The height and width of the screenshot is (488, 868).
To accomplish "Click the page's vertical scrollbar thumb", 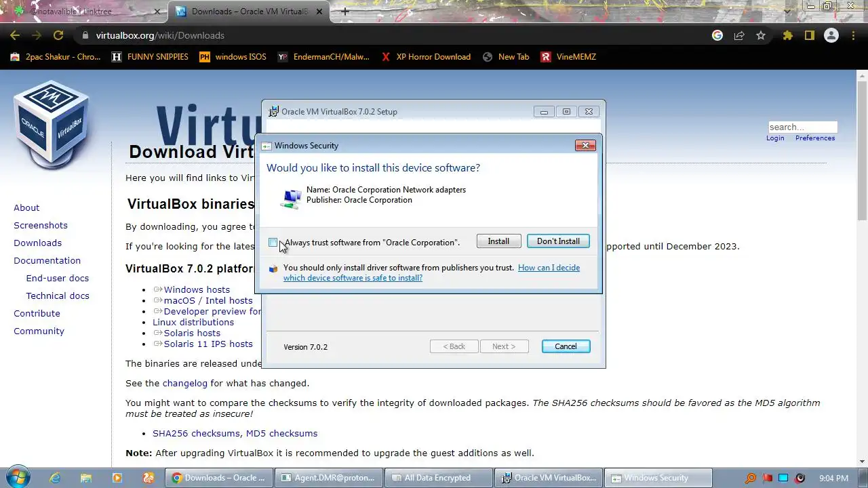I will 862,150.
